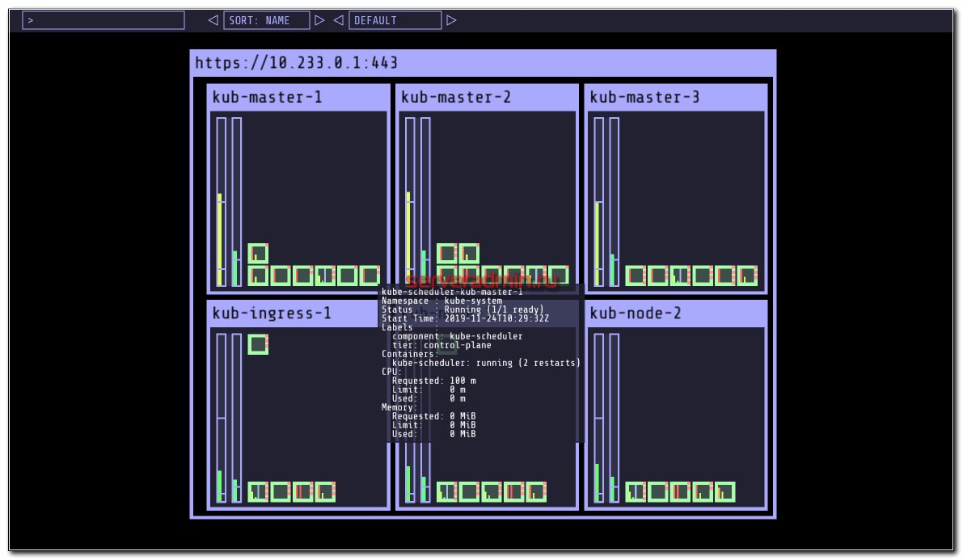Select the last pod in kub-node-2
The width and height of the screenshot is (963, 560).
tap(724, 491)
